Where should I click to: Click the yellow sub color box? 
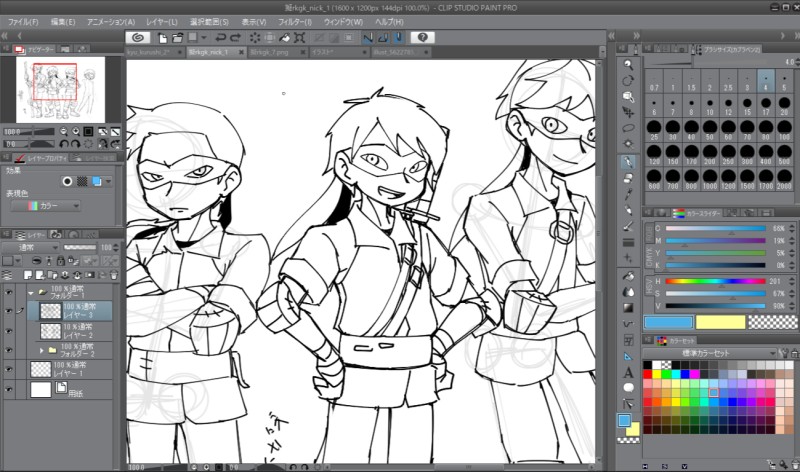pyautogui.click(x=720, y=322)
